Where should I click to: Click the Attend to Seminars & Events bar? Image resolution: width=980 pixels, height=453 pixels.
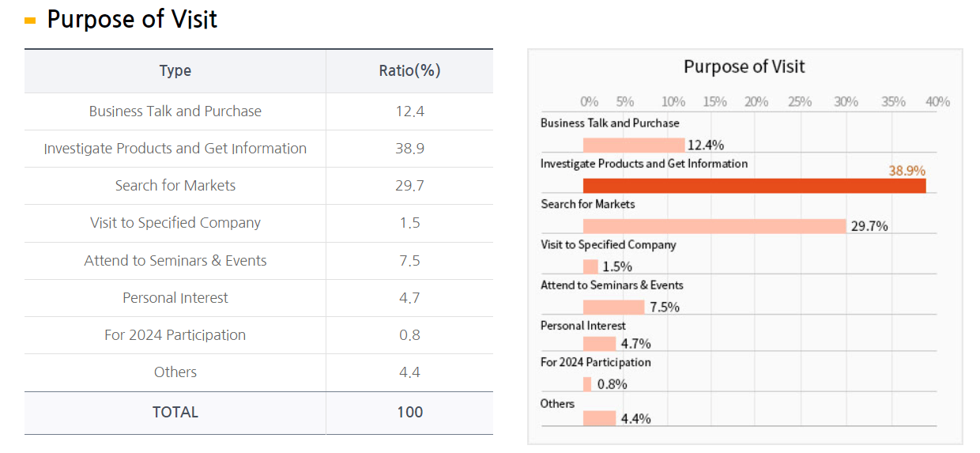[614, 308]
